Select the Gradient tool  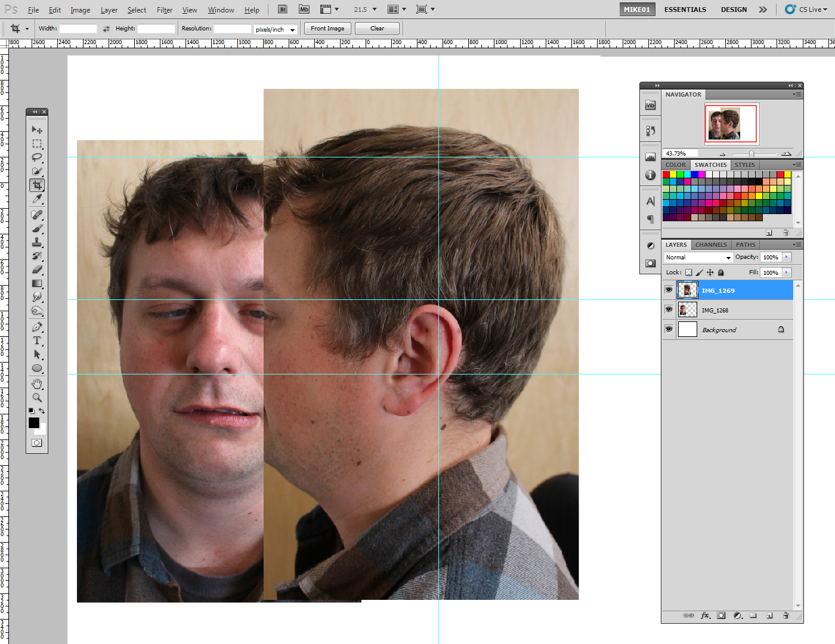coord(37,284)
